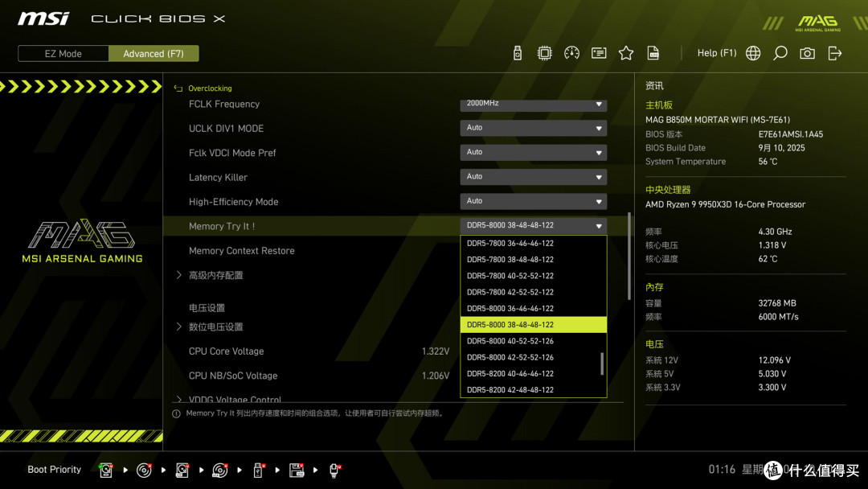Open the M-Flash USB BIOS update icon
868x489 pixels.
[517, 53]
